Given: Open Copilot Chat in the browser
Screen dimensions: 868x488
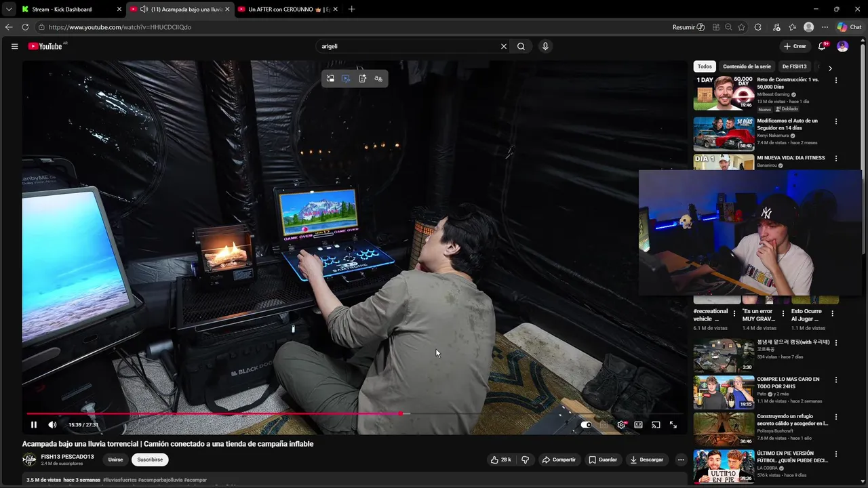Looking at the screenshot, I should [x=849, y=27].
